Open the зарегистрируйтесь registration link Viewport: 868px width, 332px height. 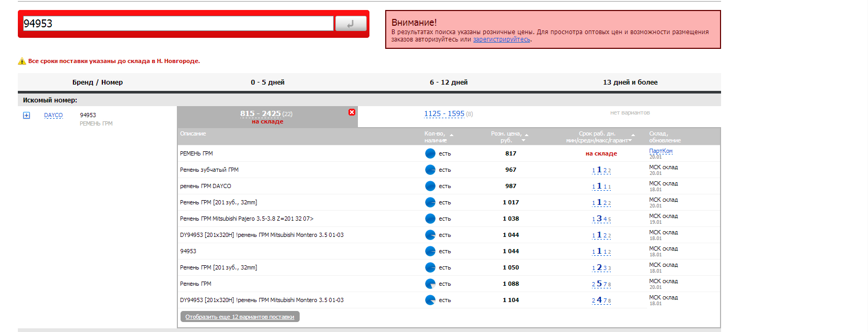501,39
